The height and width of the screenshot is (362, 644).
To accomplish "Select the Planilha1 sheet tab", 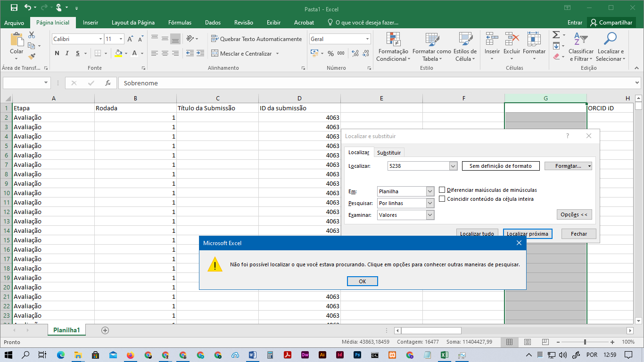I will pos(66,330).
